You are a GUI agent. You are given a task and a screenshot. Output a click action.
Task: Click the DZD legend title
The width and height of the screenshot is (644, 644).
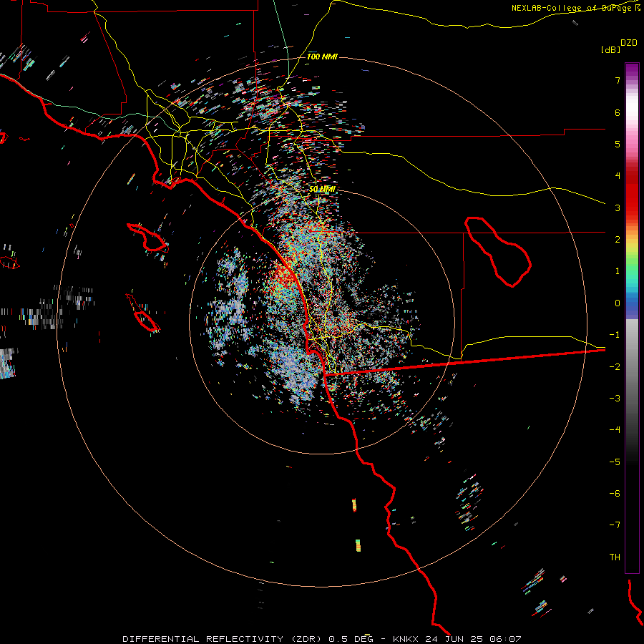(x=629, y=43)
